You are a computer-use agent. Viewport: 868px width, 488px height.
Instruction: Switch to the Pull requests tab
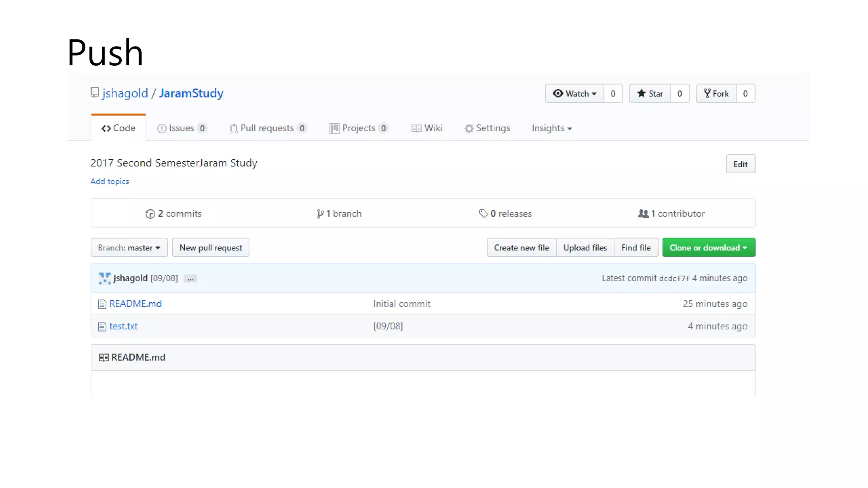click(x=267, y=128)
